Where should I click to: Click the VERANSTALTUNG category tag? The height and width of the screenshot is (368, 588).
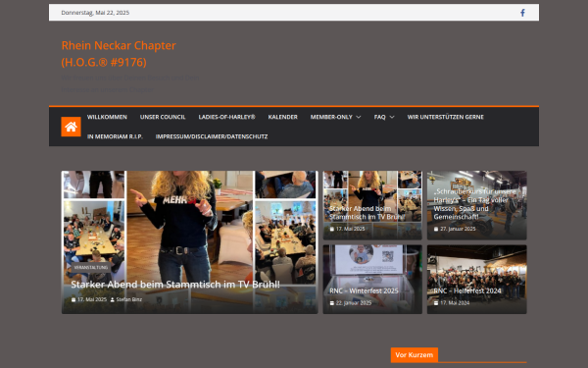(91, 267)
